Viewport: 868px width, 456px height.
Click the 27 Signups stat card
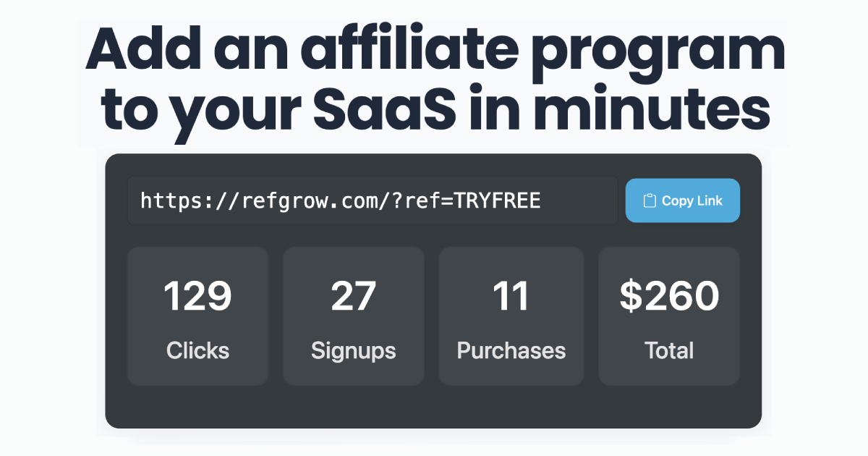pos(353,316)
